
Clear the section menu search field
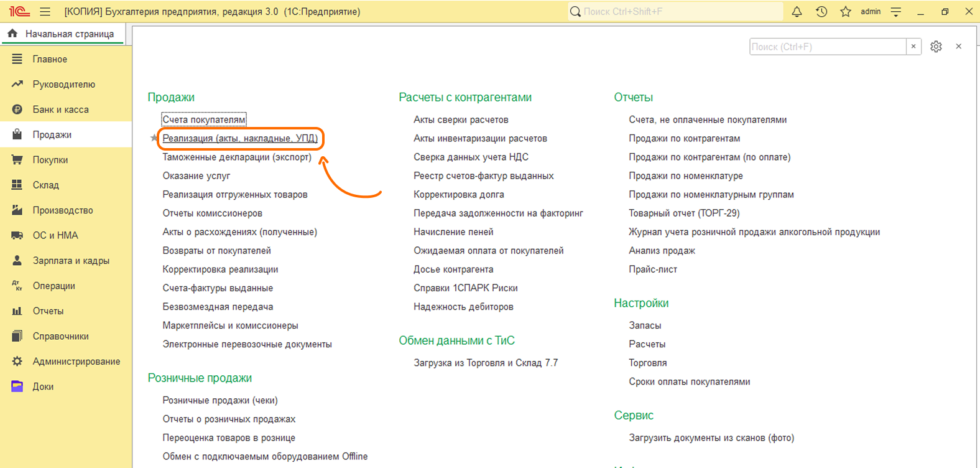coord(913,47)
